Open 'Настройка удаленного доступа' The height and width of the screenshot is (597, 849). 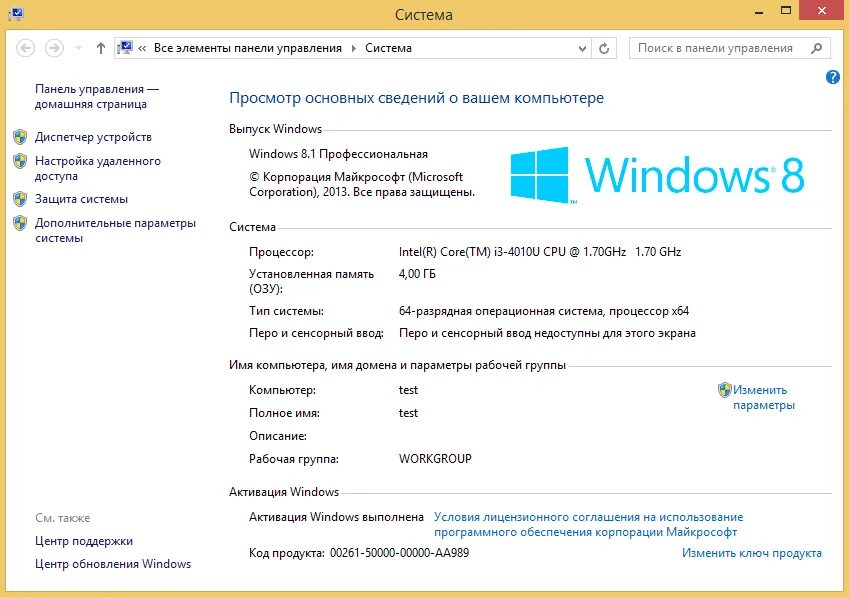click(x=97, y=168)
